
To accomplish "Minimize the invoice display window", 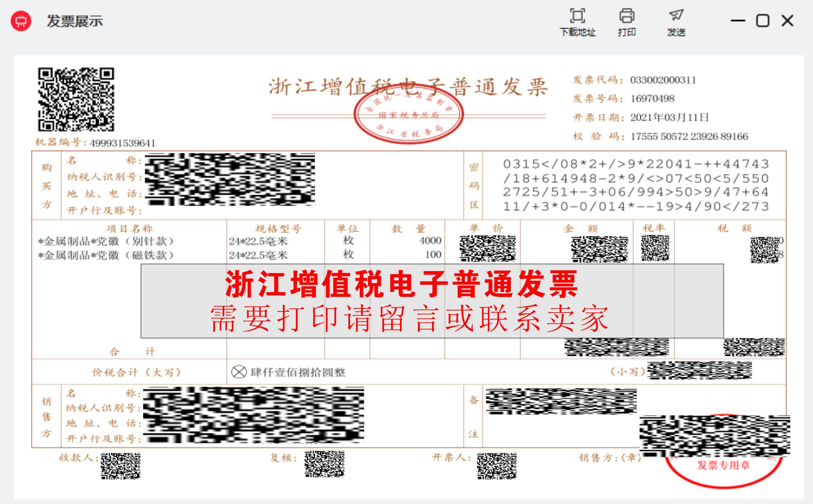I will tap(738, 21).
